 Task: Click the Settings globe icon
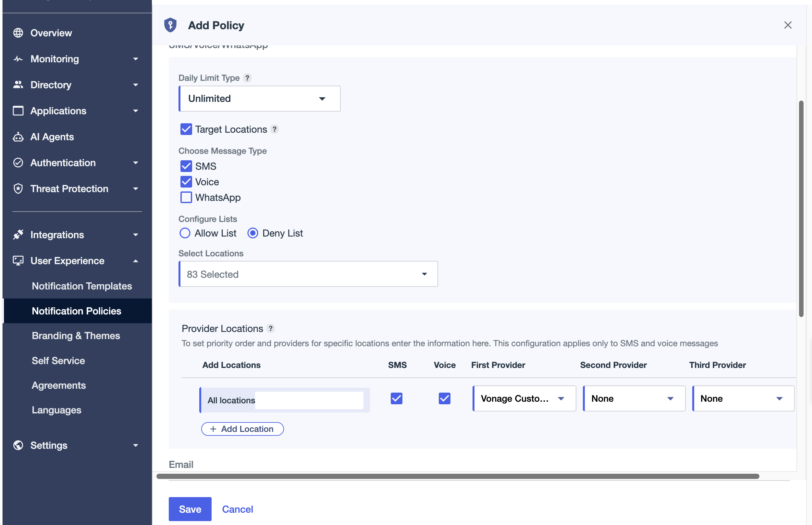(x=18, y=445)
